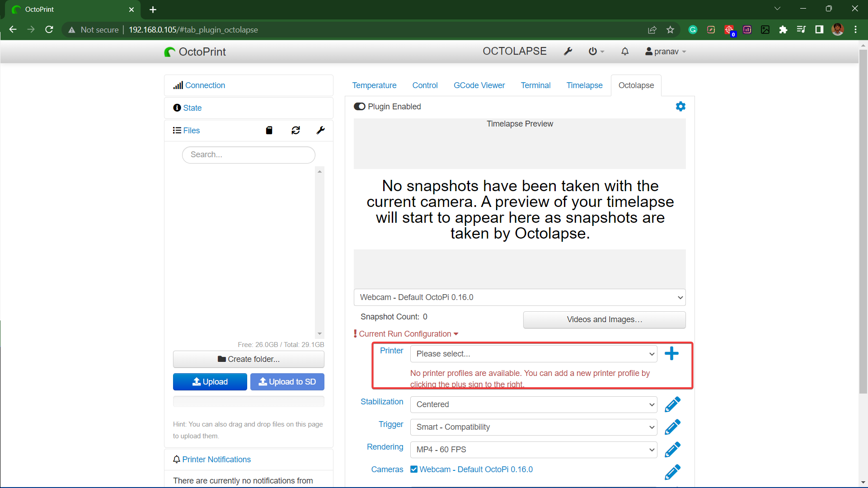Viewport: 868px width, 488px height.
Task: Open the Rendering dropdown
Action: (x=533, y=450)
